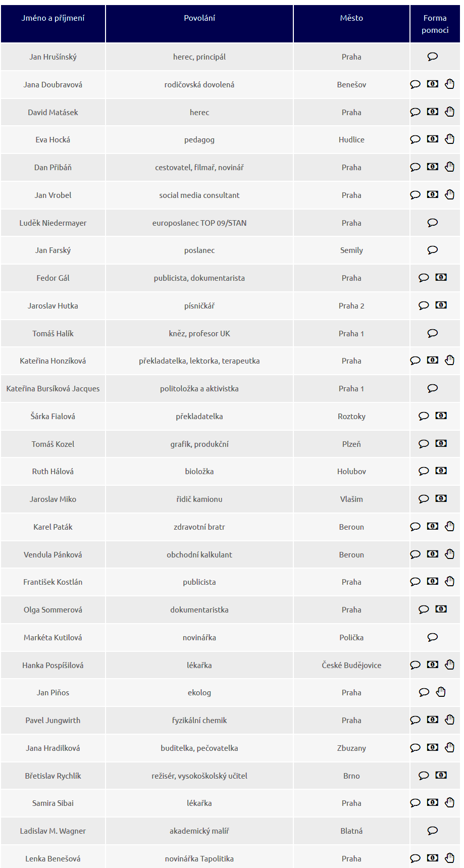The height and width of the screenshot is (868, 464).
Task: Click the city cell "České Budějovice"
Action: pyautogui.click(x=351, y=665)
